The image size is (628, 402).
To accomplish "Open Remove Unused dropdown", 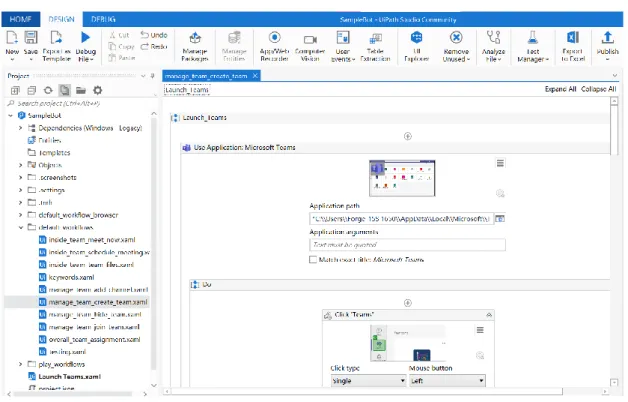I will coord(456,46).
